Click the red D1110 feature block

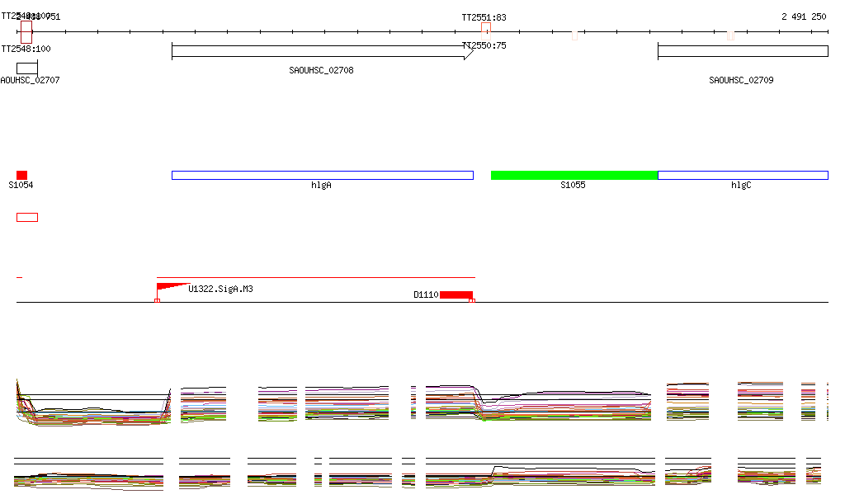coord(456,294)
